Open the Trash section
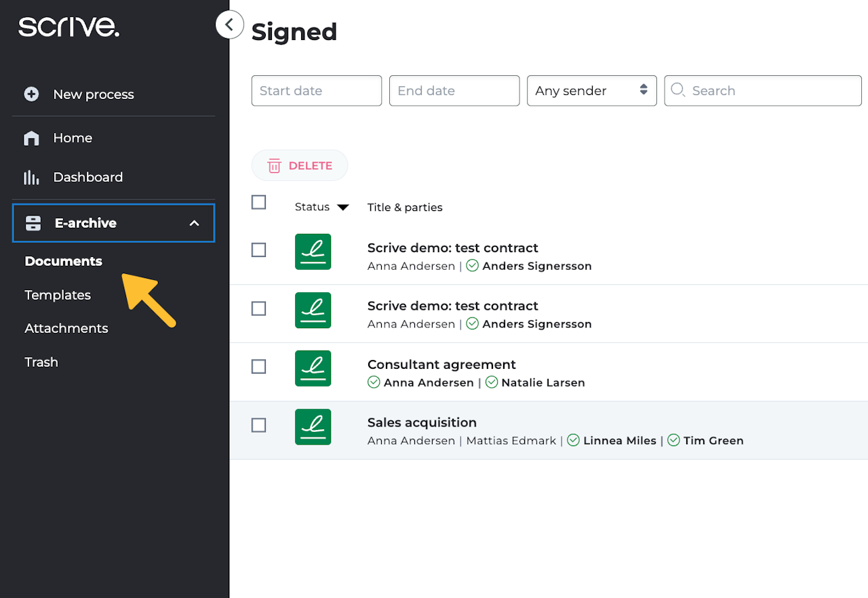The height and width of the screenshot is (598, 868). (41, 362)
